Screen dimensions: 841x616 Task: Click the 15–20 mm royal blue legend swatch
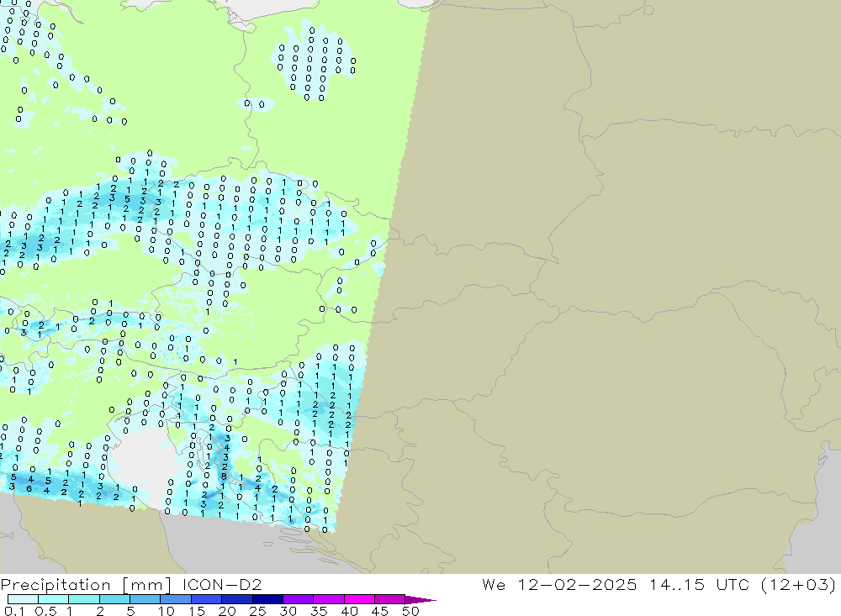point(206,599)
